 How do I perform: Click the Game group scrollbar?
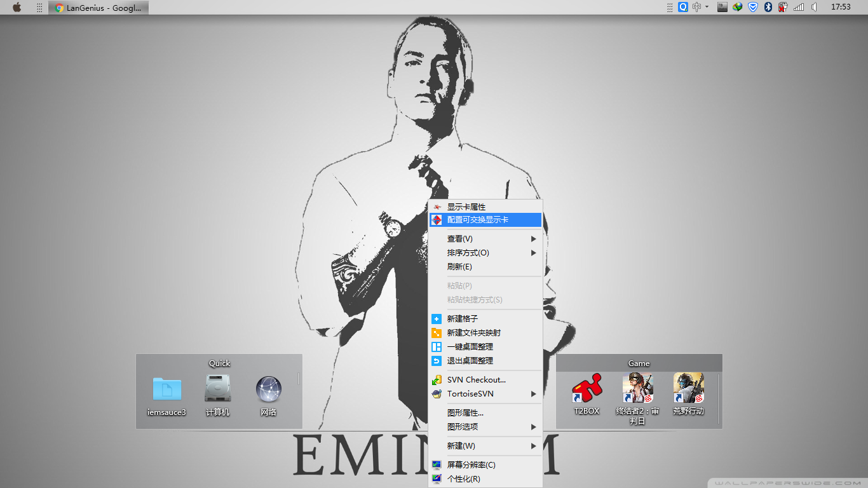[719, 399]
